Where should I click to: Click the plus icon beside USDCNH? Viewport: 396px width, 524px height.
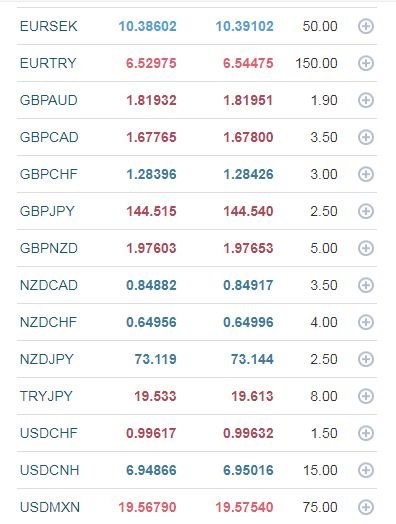tap(366, 471)
